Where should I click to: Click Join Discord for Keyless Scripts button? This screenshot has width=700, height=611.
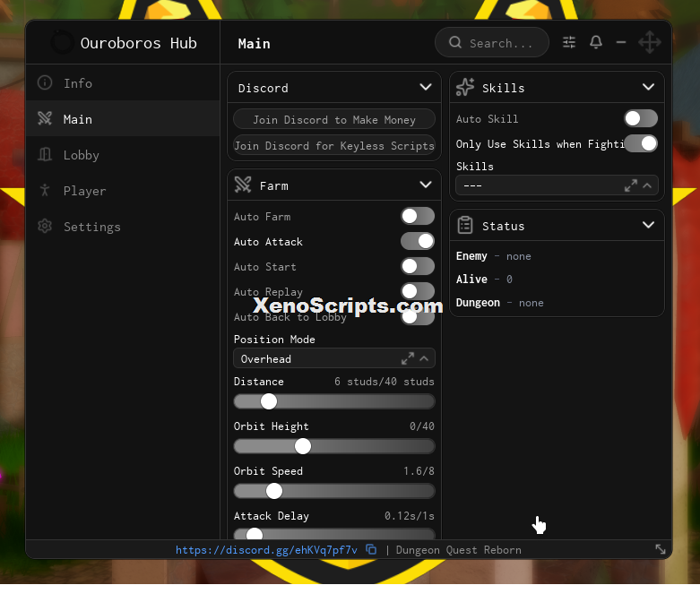334,145
